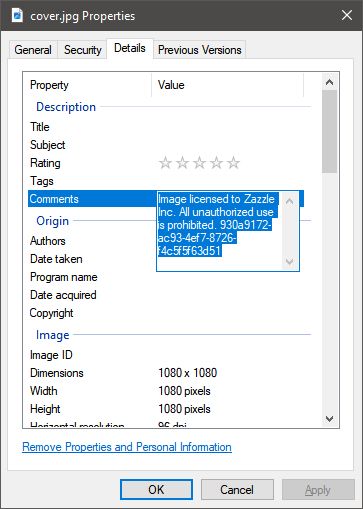This screenshot has height=509, width=363.
Task: Open the Security tab
Action: click(x=83, y=50)
